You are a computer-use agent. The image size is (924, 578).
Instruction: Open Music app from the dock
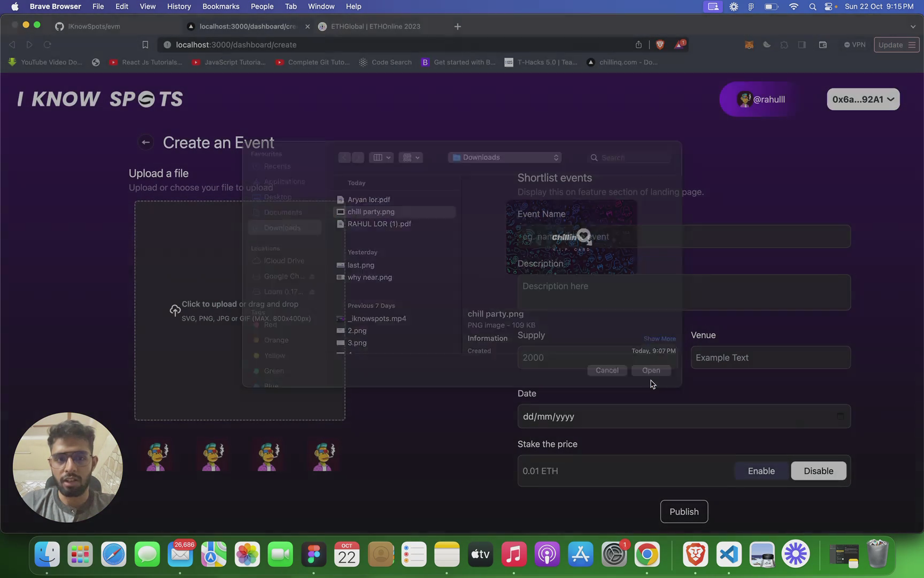[514, 554]
